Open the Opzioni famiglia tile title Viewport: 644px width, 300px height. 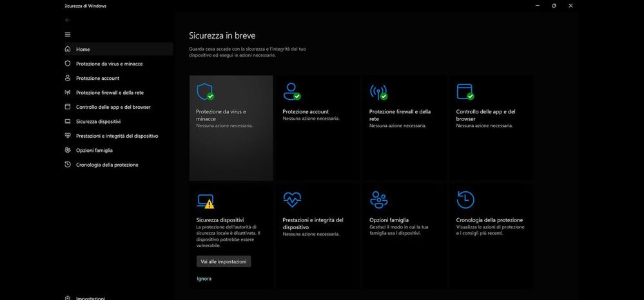point(389,220)
